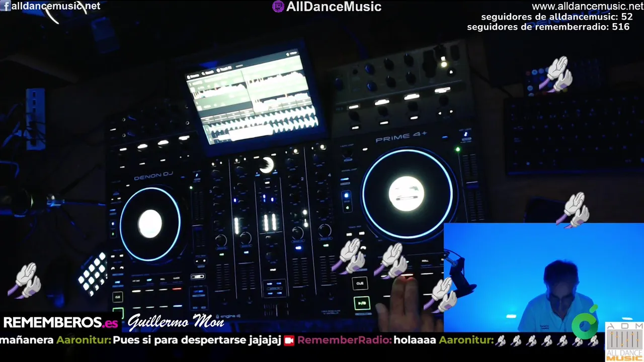The height and width of the screenshot is (362, 644).
Task: Click the ADM All Dance Music logo
Action: (x=624, y=341)
